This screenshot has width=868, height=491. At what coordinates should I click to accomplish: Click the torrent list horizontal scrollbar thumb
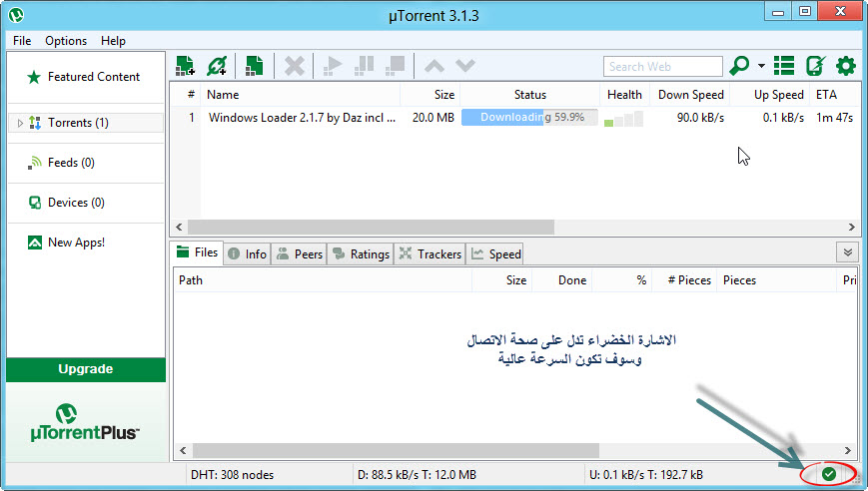click(x=371, y=227)
